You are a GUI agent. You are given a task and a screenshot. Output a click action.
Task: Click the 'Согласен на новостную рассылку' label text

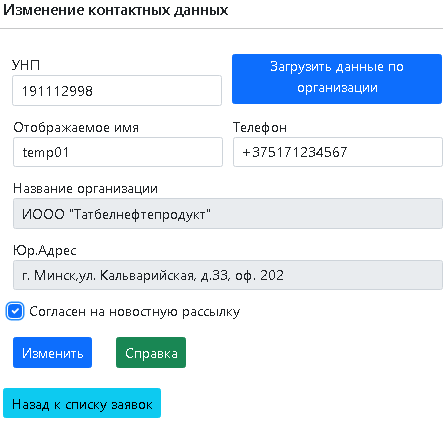(135, 312)
